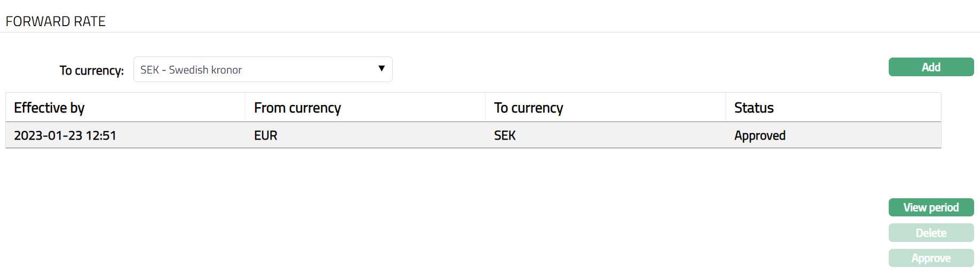
Task: Open the To currency dropdown
Action: [x=256, y=70]
